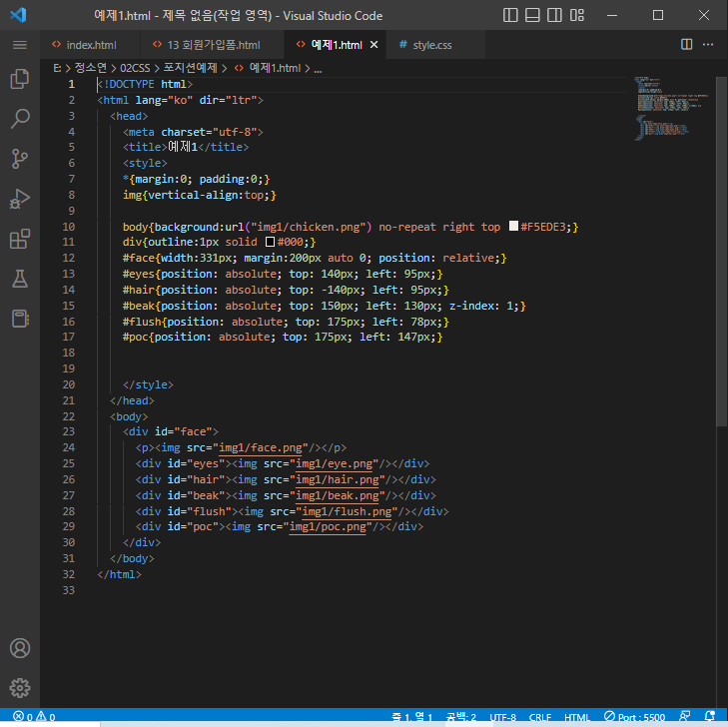
Task: Change language mode HTML
Action: click(x=577, y=717)
